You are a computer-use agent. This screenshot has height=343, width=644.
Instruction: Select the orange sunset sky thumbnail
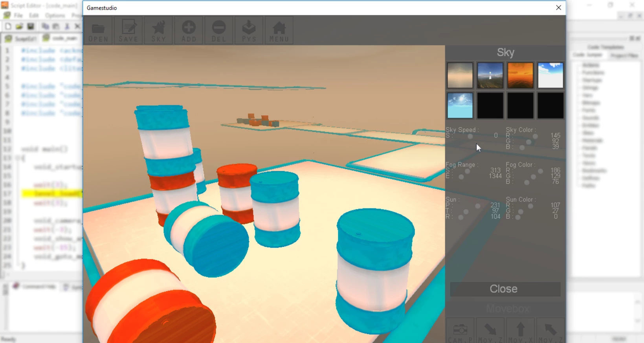pos(520,75)
